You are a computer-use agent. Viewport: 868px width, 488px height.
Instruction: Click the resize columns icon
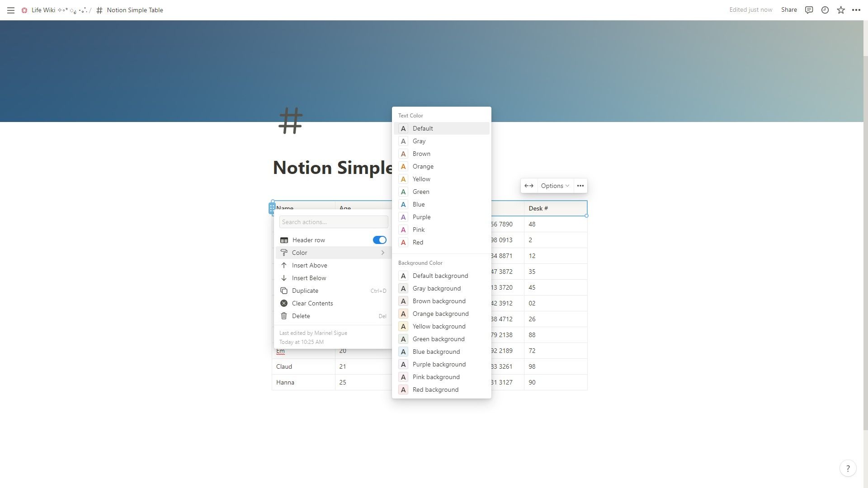click(x=528, y=185)
